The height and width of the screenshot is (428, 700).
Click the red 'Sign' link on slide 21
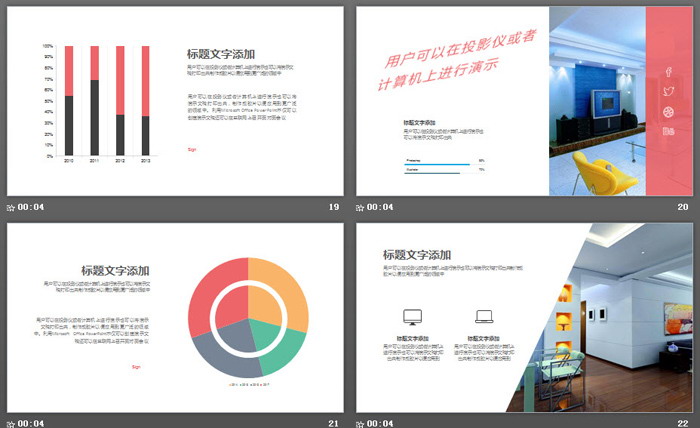click(136, 367)
